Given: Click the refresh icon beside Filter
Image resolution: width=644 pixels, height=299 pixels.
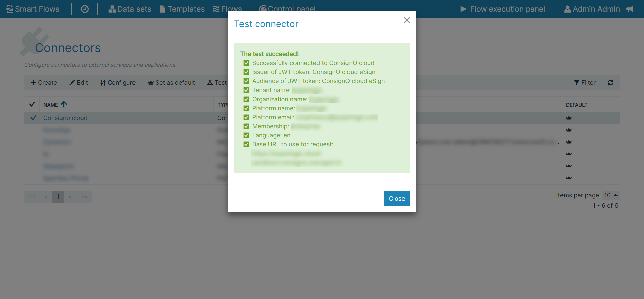Looking at the screenshot, I should tap(610, 83).
